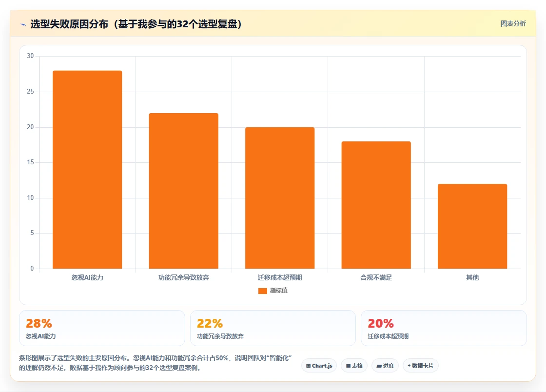Click the y-axis value 0
The height and width of the screenshot is (392, 546).
point(32,269)
